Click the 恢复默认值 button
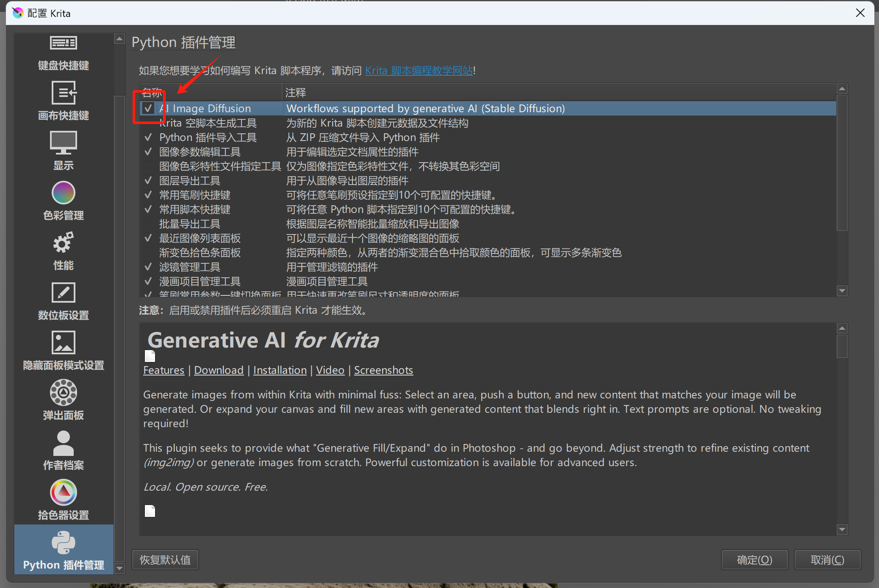This screenshot has height=588, width=879. 165,560
